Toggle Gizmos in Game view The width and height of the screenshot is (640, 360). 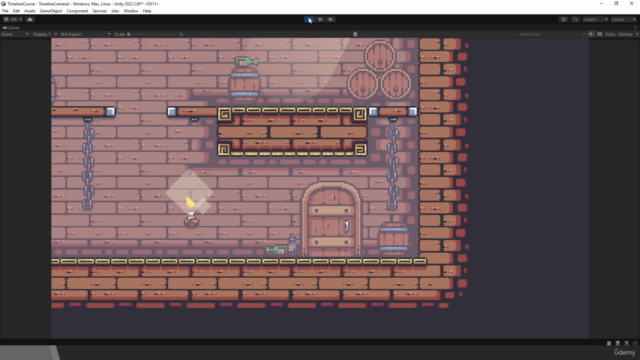tap(624, 34)
